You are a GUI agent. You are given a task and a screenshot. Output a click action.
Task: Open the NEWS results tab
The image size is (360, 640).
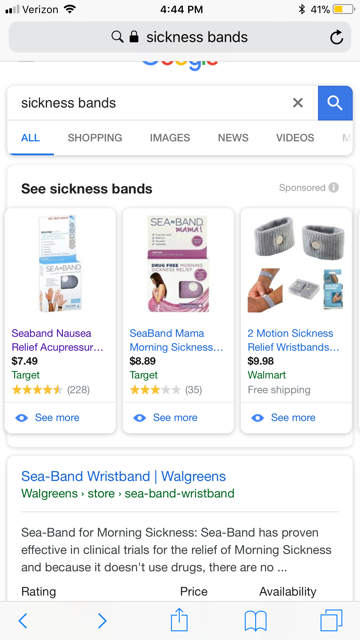click(x=233, y=138)
